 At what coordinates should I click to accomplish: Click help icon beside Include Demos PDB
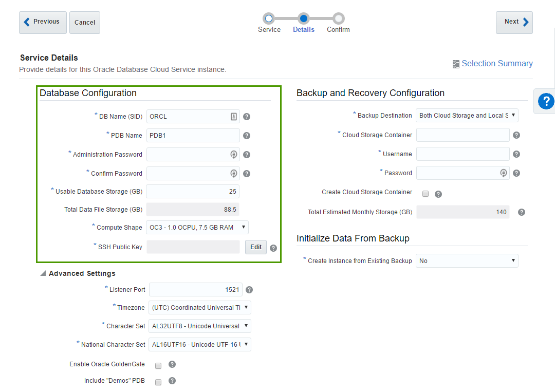172,381
